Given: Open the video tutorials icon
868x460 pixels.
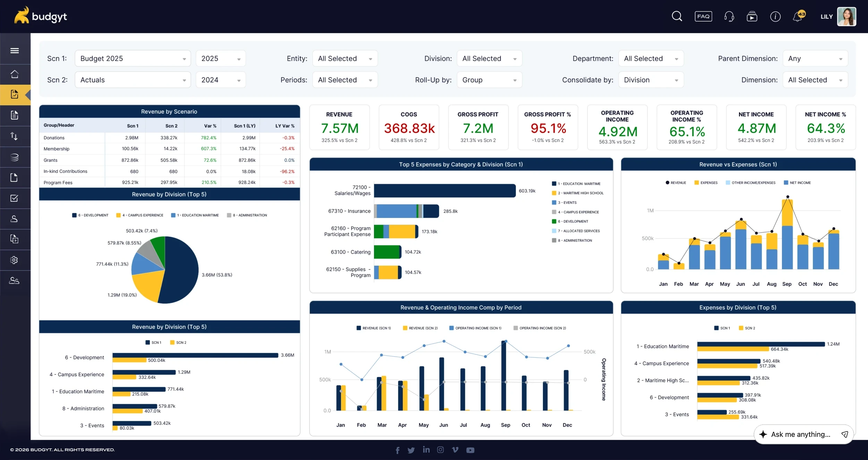Looking at the screenshot, I should pyautogui.click(x=752, y=16).
